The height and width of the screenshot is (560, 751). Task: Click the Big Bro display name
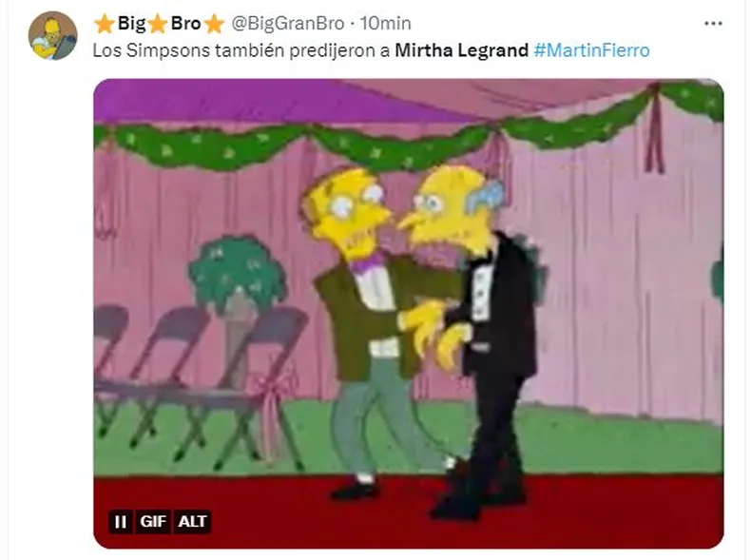tap(159, 23)
